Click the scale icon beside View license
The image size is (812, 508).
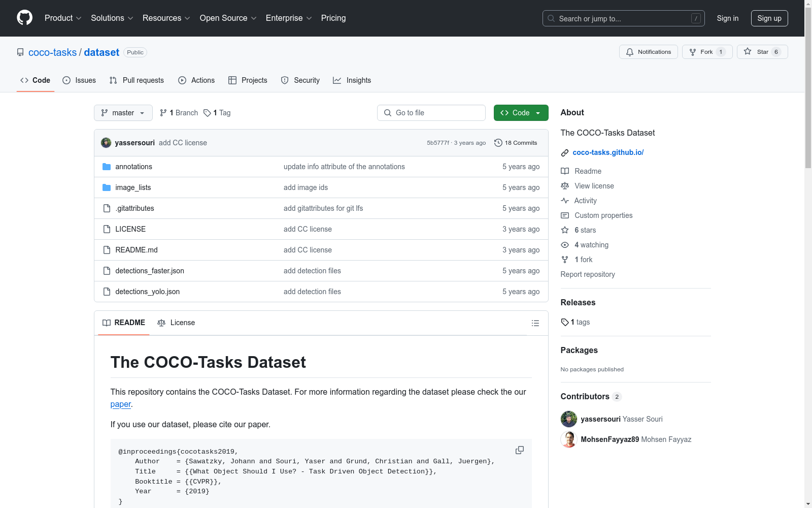pos(565,186)
